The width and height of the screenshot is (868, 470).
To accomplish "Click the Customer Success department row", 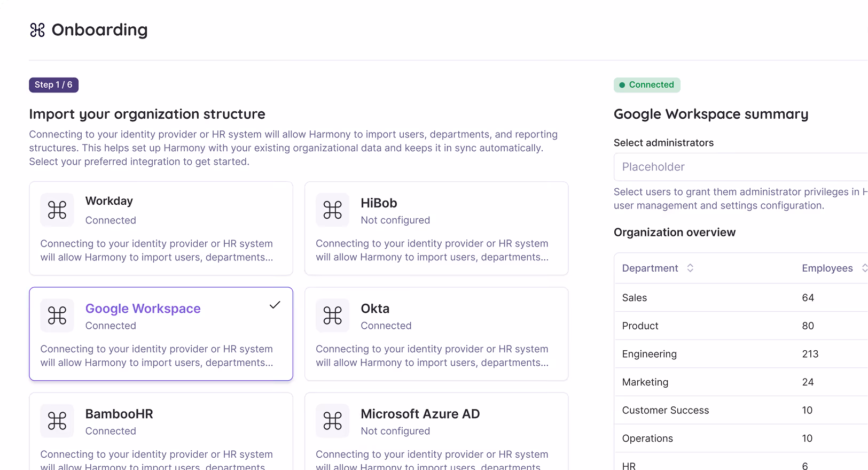I will [741, 410].
